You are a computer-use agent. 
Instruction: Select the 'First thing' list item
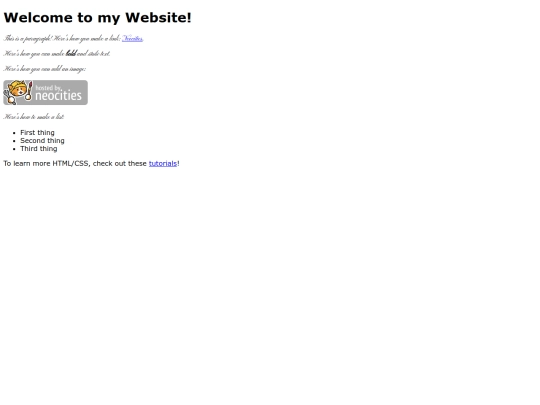click(x=37, y=133)
